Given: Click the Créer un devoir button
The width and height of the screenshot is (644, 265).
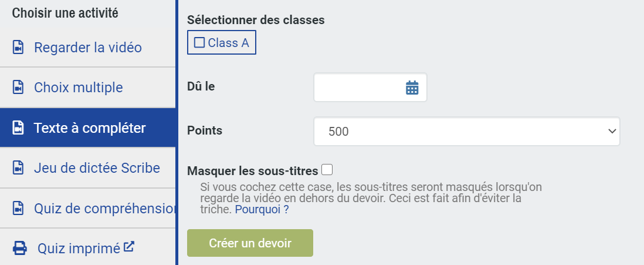Looking at the screenshot, I should coord(250,243).
